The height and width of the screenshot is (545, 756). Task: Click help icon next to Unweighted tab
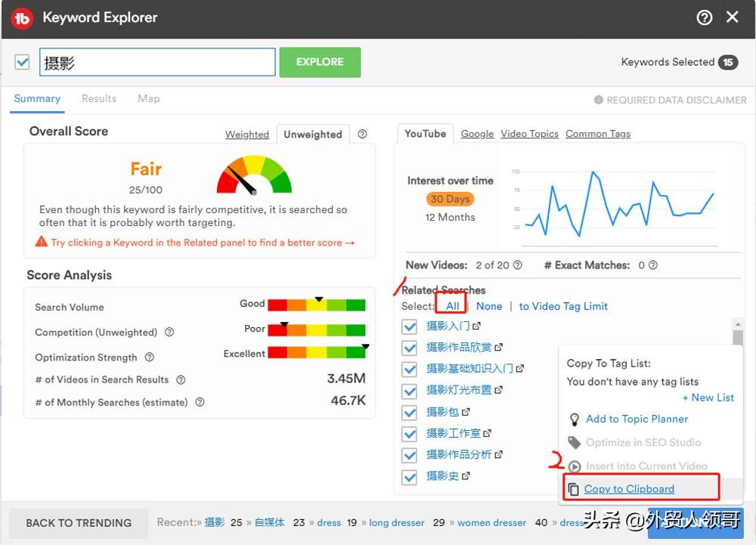[362, 135]
